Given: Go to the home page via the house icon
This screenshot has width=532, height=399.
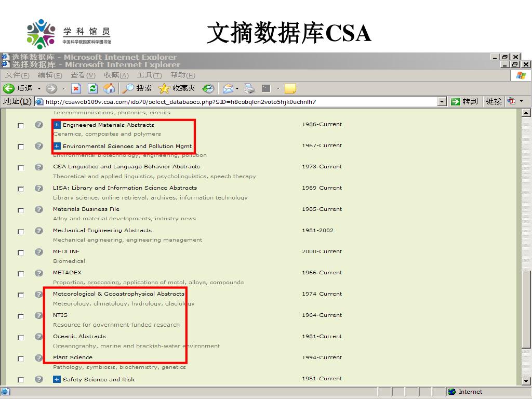Looking at the screenshot, I should [109, 88].
